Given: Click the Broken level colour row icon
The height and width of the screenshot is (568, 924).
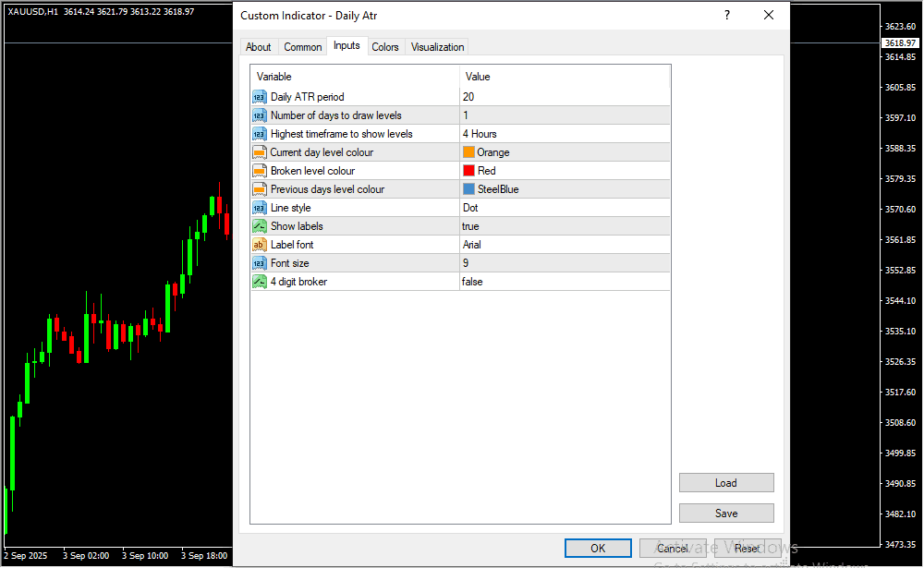Looking at the screenshot, I should tap(259, 171).
